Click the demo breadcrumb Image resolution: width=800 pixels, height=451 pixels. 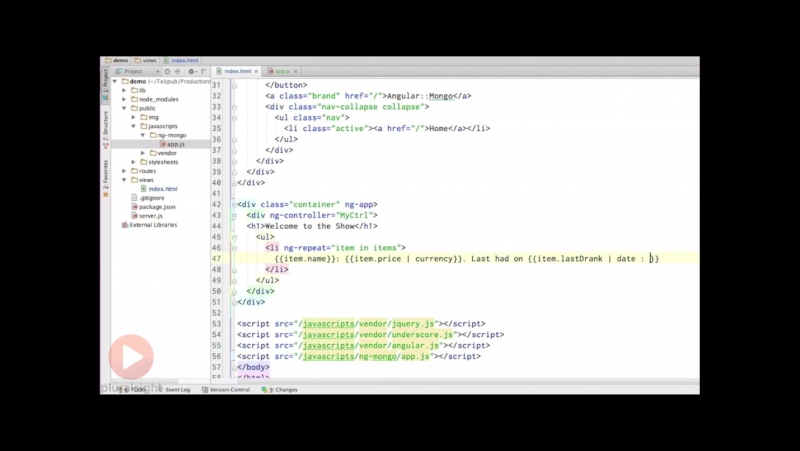point(117,60)
